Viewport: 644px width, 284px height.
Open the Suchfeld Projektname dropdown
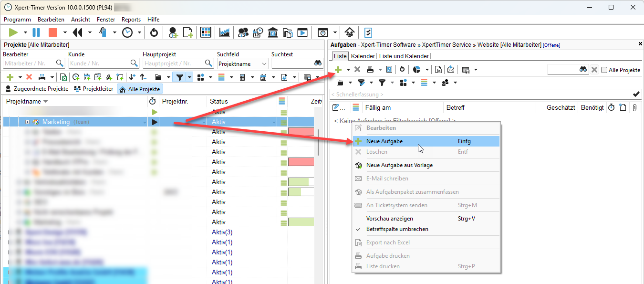pyautogui.click(x=264, y=63)
